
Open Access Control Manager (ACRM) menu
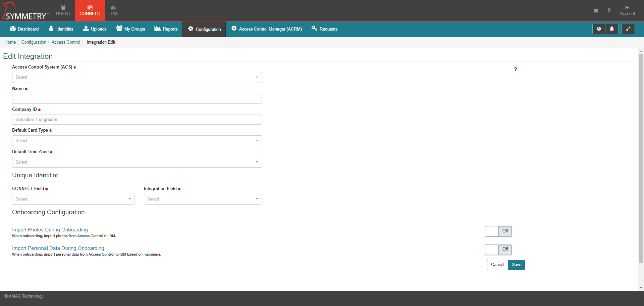[x=267, y=29]
